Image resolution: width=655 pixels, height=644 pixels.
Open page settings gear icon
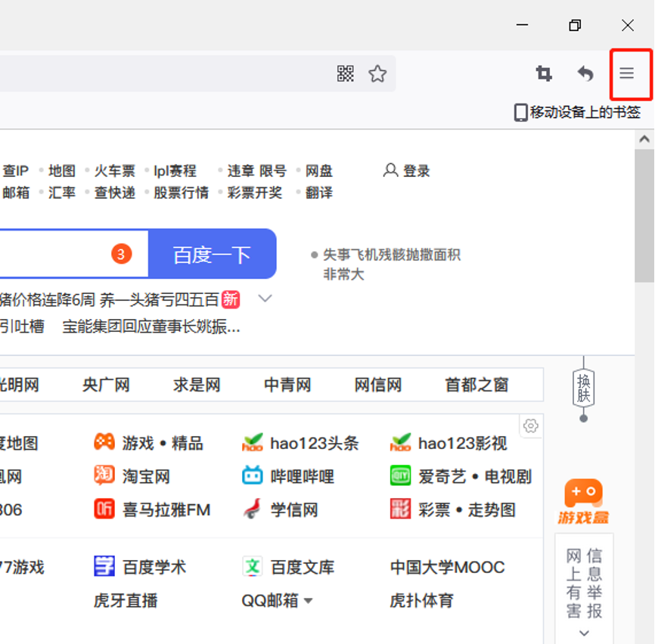coord(531,426)
